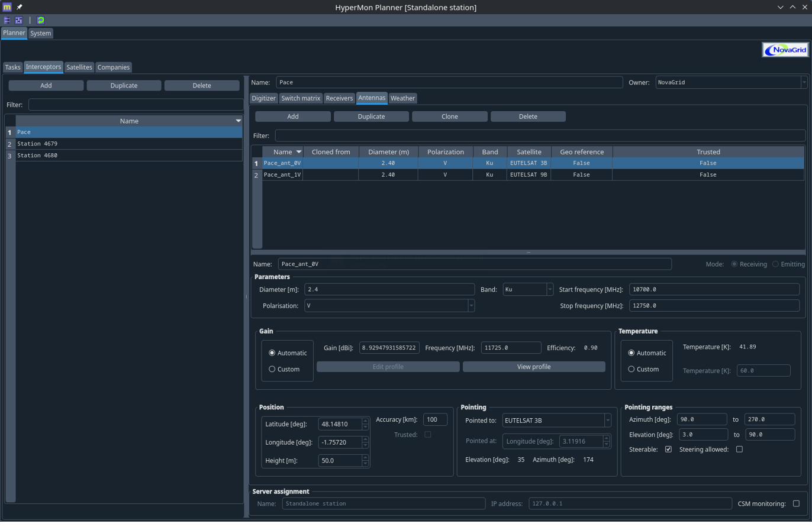Image resolution: width=812 pixels, height=530 pixels.
Task: Toggle the Steerable checkbox
Action: [668, 450]
